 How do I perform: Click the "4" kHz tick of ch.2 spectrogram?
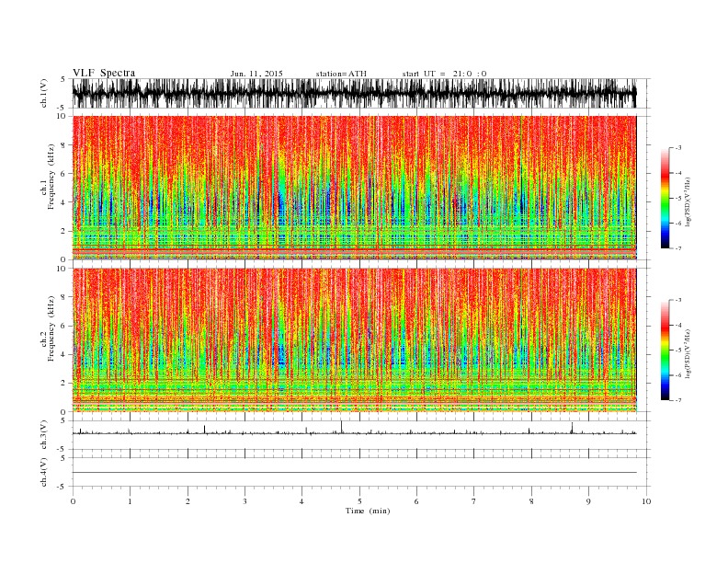pyautogui.click(x=63, y=354)
